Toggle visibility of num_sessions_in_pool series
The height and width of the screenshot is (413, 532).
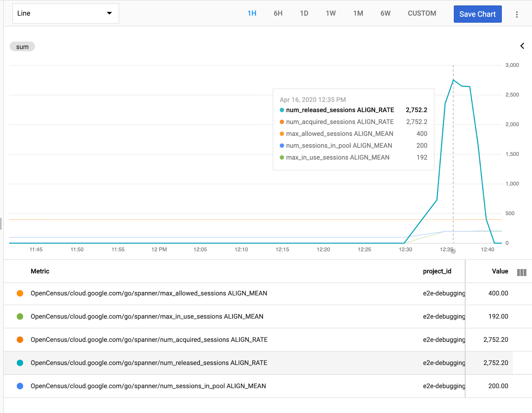(x=20, y=386)
